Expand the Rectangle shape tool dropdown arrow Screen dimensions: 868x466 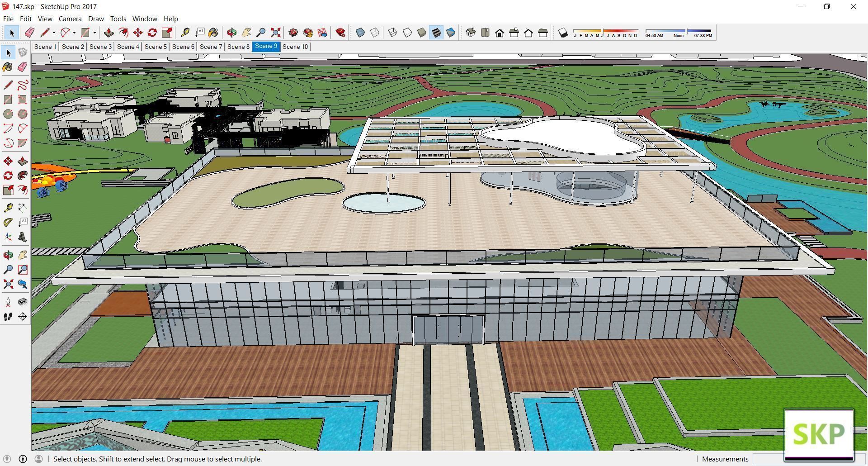coord(94,33)
